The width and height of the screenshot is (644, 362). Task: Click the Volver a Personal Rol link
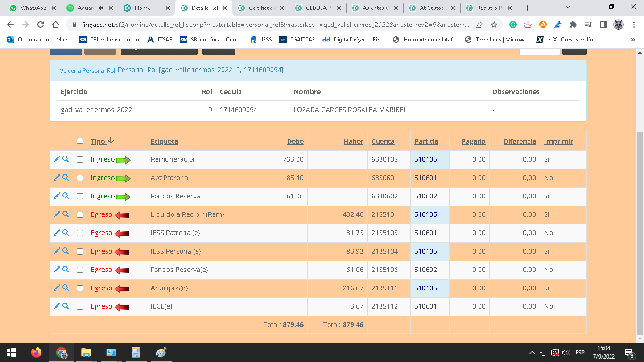87,71
